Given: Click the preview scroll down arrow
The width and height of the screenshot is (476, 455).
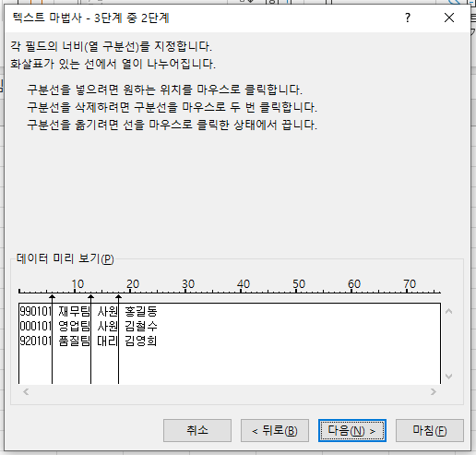Looking at the screenshot, I should pos(448,377).
